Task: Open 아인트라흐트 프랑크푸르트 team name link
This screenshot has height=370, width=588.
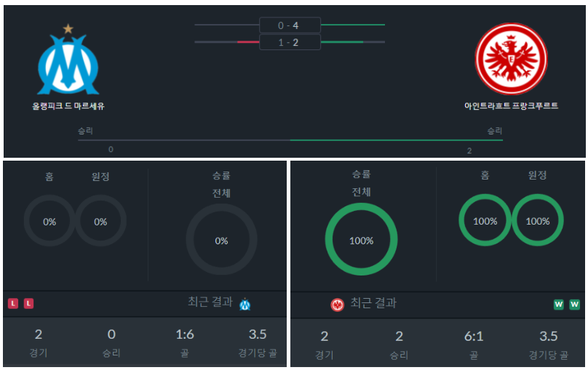Action: click(511, 106)
